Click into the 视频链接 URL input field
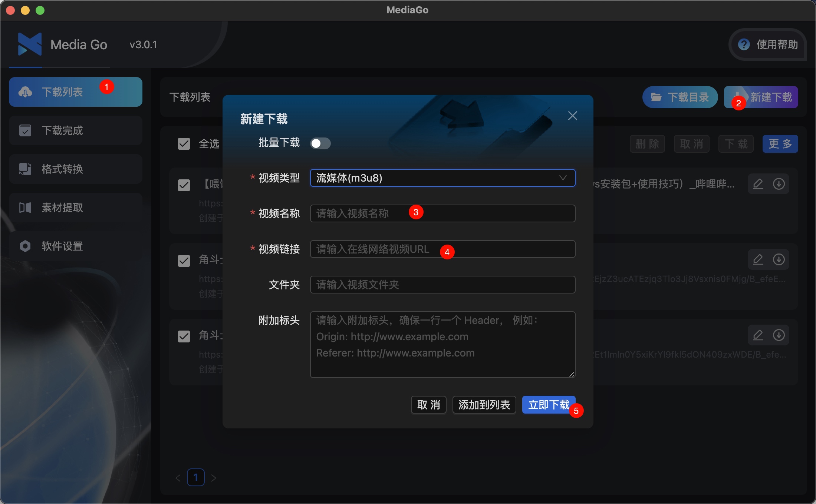The height and width of the screenshot is (504, 816). point(442,249)
